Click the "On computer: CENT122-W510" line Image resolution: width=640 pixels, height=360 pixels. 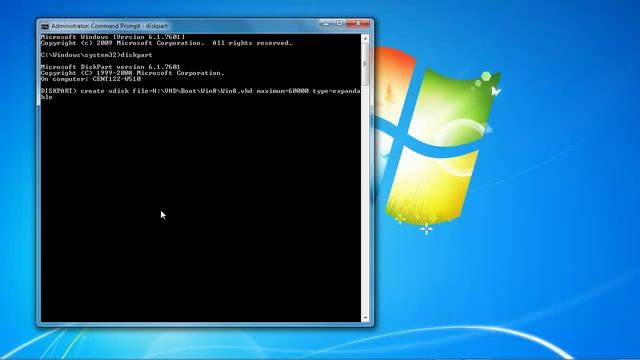[x=91, y=79]
